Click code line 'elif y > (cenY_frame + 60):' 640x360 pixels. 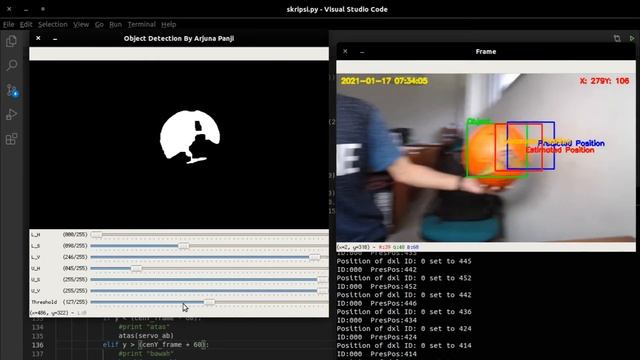coord(156,345)
